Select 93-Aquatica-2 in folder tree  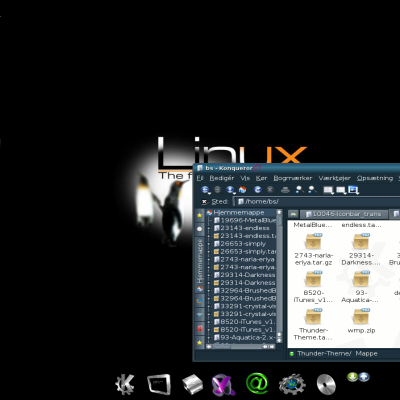tap(245, 338)
